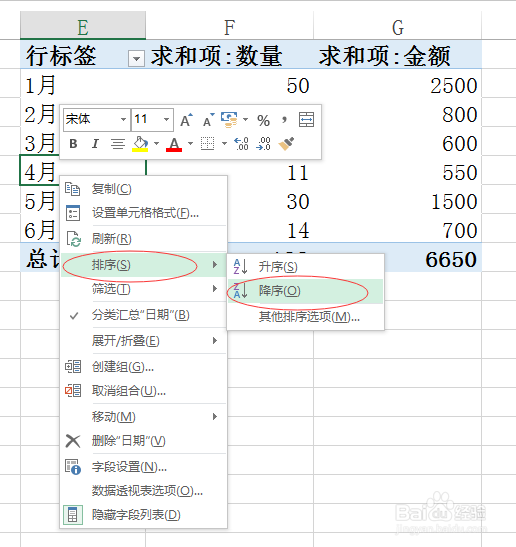Open 字段设置(N) dialog
Image resolution: width=516 pixels, height=547 pixels.
(x=144, y=467)
